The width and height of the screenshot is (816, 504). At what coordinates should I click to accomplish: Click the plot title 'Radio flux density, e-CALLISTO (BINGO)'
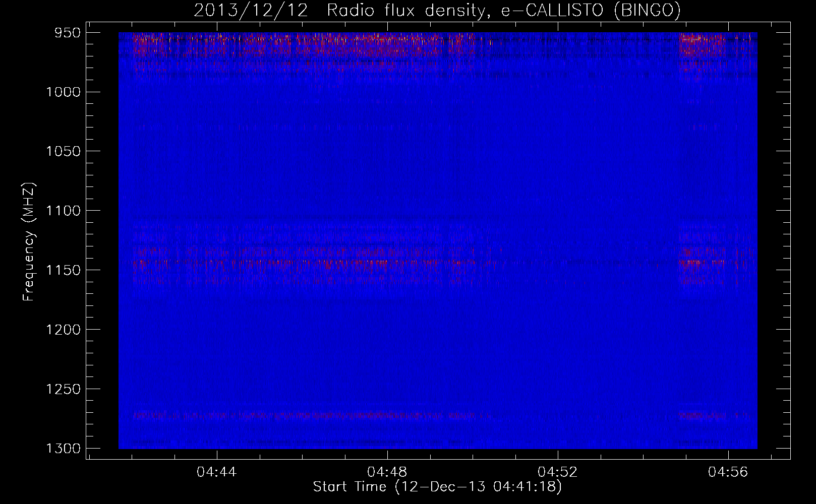pyautogui.click(x=504, y=11)
